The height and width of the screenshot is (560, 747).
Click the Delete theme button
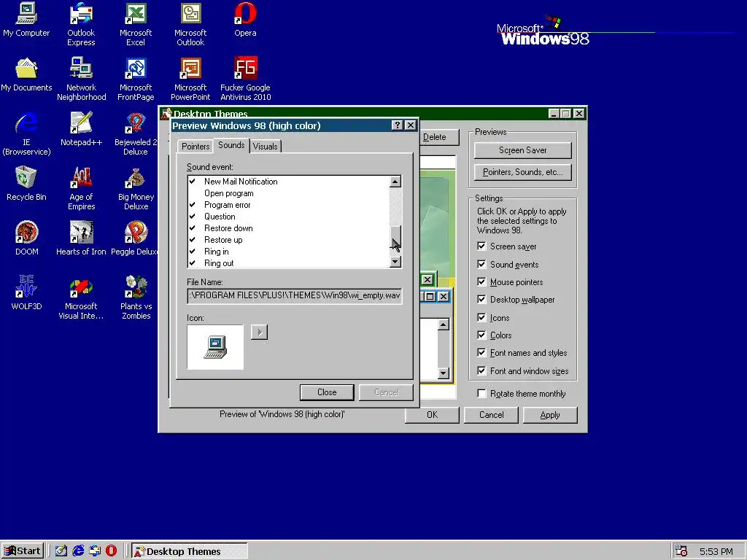438,137
